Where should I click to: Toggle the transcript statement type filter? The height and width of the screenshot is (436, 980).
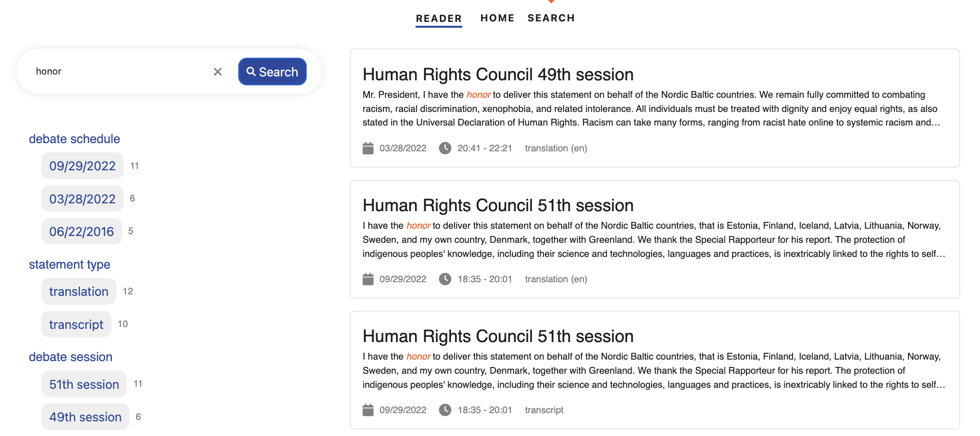[x=76, y=325]
